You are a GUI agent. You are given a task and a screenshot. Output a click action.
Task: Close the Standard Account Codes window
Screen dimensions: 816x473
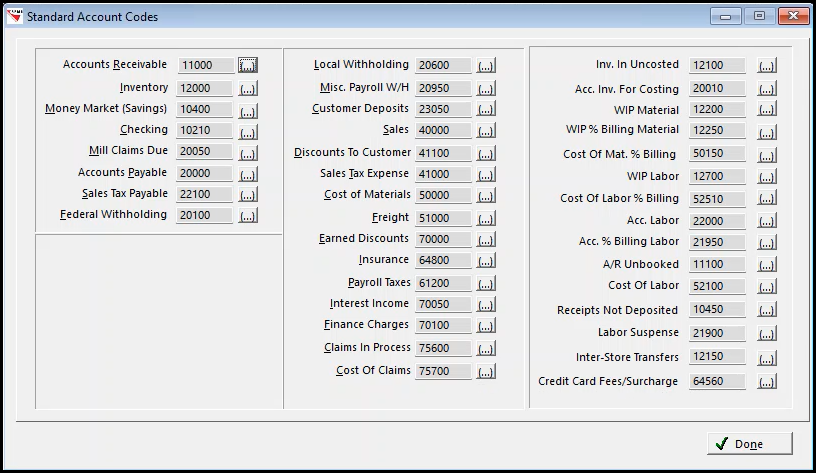[x=793, y=16]
